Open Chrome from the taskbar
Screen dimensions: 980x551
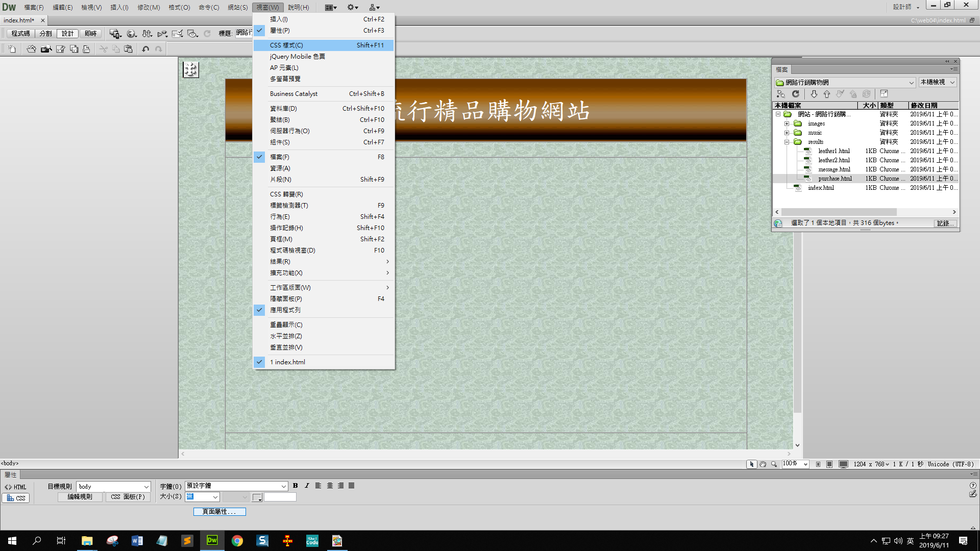coord(237,541)
